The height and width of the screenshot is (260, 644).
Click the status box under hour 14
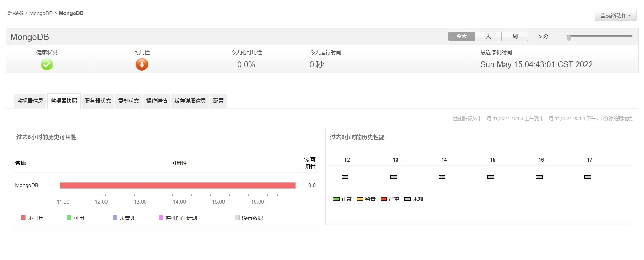click(442, 177)
